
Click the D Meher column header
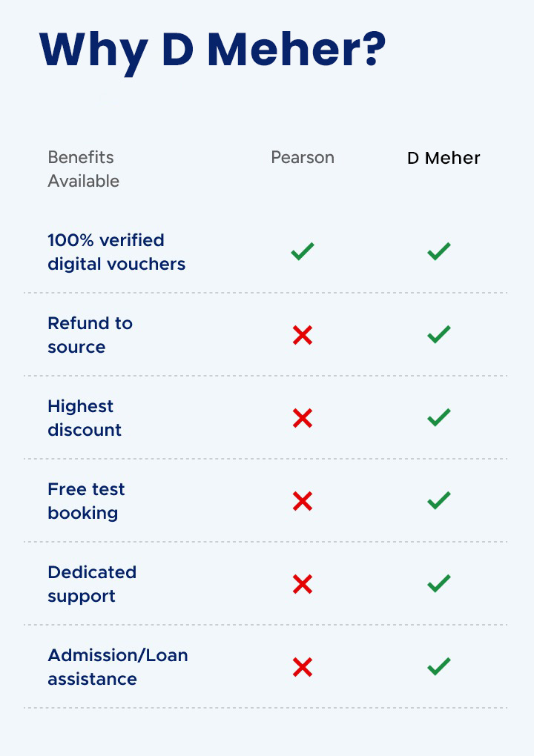(x=444, y=158)
